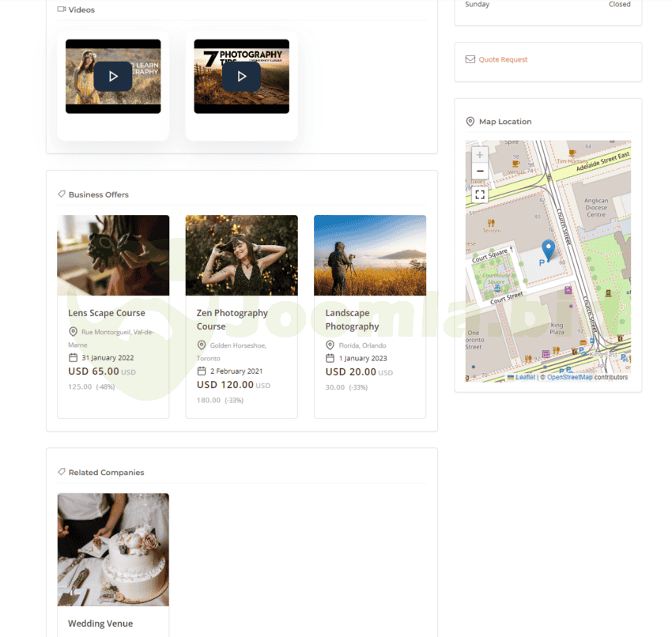Click the Landscape Photography hiker image
Viewport: 672px width, 637px height.
pos(369,255)
